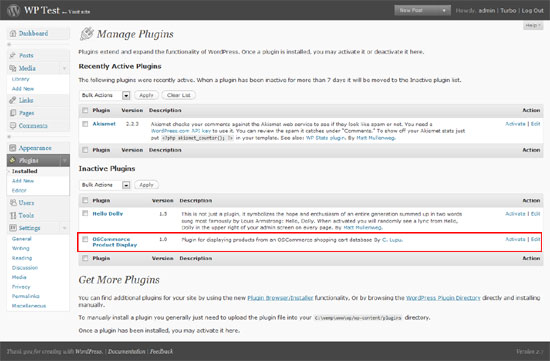The width and height of the screenshot is (550, 361).
Task: Edit the Hello Dolly plugin
Action: tap(536, 214)
